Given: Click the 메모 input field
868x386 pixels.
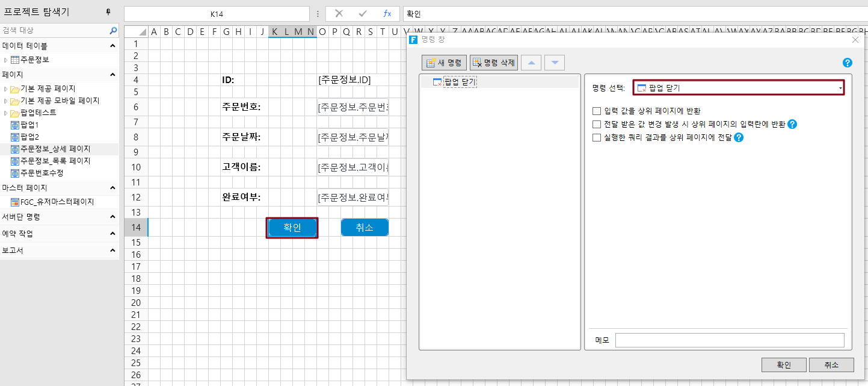Looking at the screenshot, I should tap(730, 340).
